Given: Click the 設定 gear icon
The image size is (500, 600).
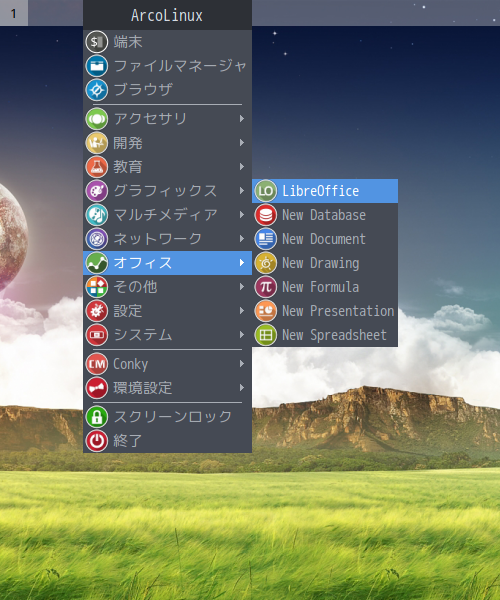Looking at the screenshot, I should tap(96, 311).
